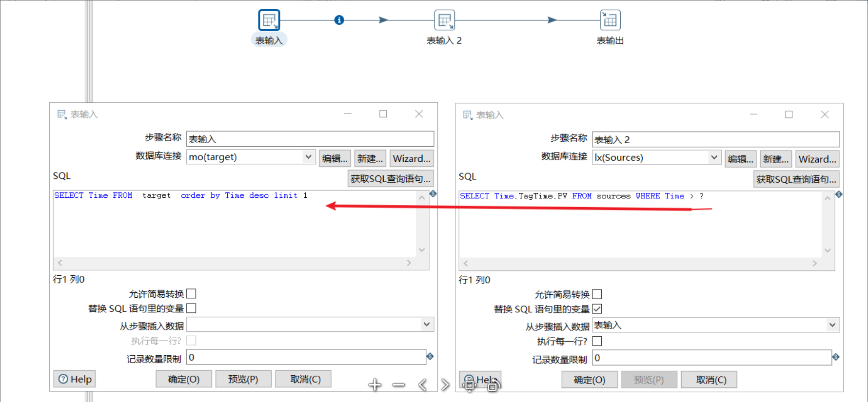
Task: Click 新建... button in right dialog
Action: click(776, 159)
